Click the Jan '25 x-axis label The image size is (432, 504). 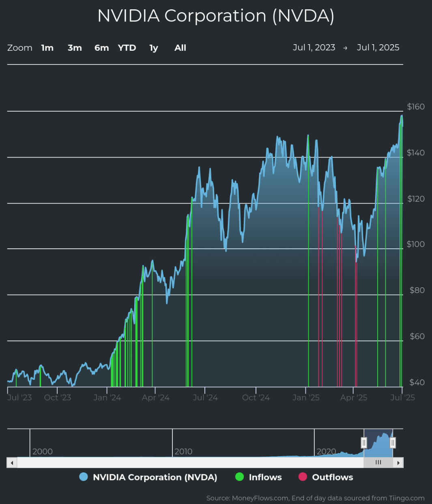click(306, 398)
